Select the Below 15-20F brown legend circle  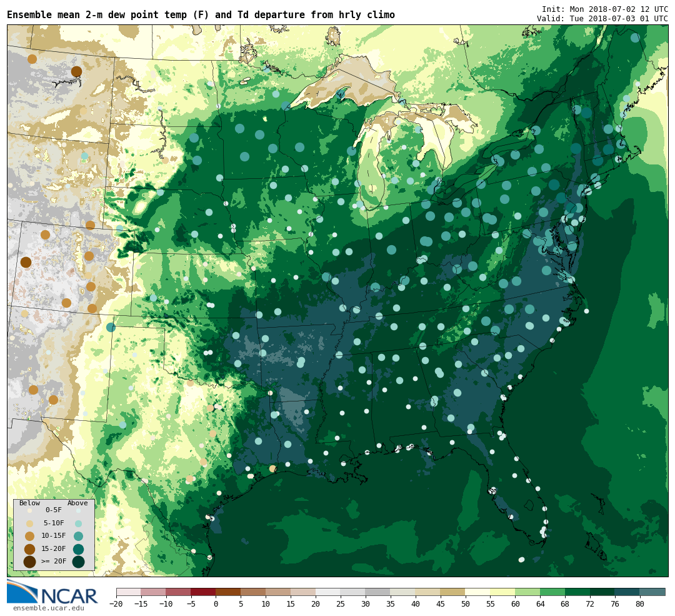click(x=30, y=549)
